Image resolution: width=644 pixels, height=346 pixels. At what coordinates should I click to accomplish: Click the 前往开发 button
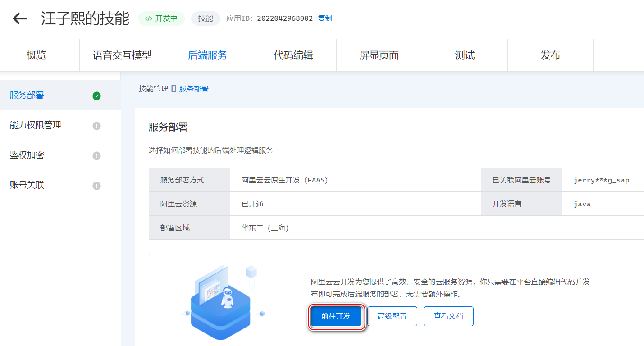tap(336, 316)
